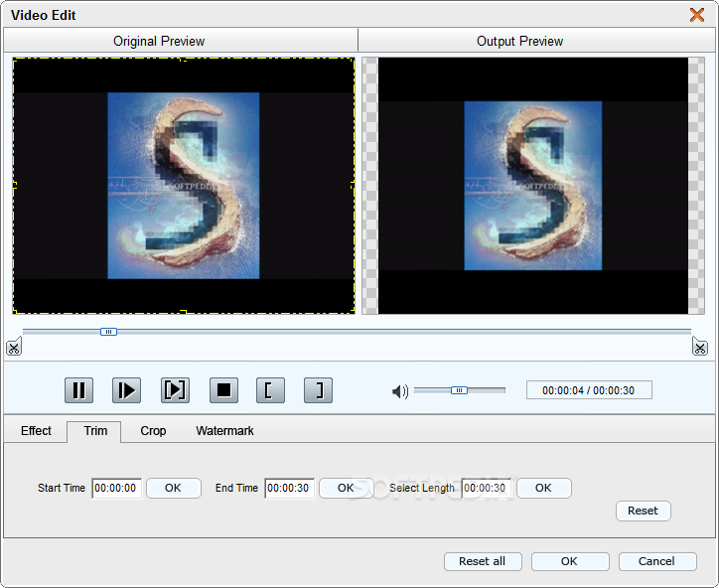
Task: Confirm End Time with its OK button
Action: coord(347,488)
